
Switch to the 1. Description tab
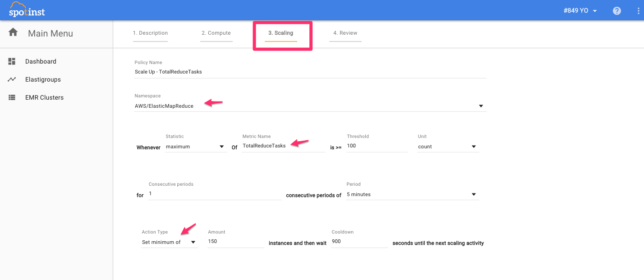150,33
